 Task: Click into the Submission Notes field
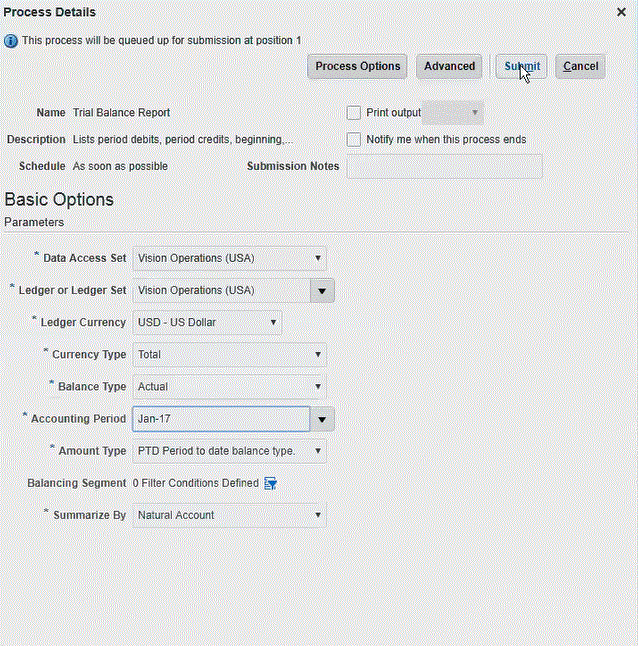(444, 166)
